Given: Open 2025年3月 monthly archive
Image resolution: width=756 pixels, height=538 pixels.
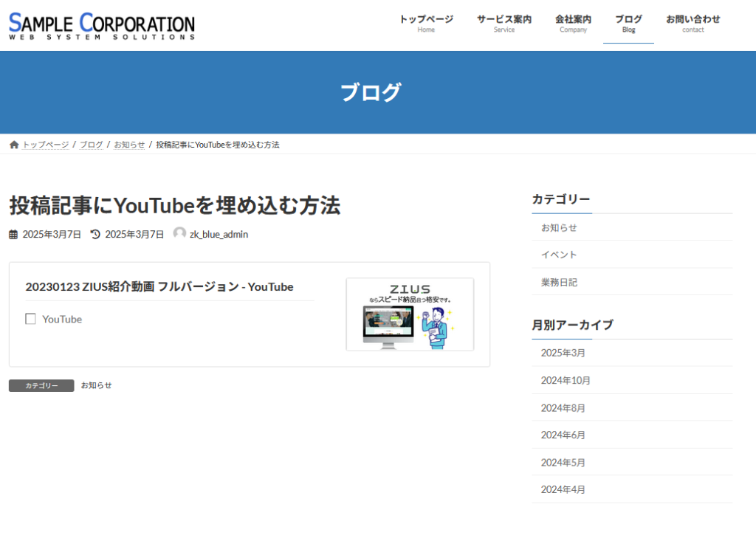Looking at the screenshot, I should click(563, 353).
